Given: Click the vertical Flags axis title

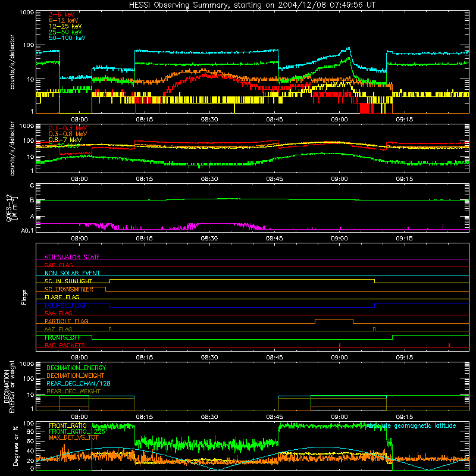Looking at the screenshot, I should tap(24, 297).
